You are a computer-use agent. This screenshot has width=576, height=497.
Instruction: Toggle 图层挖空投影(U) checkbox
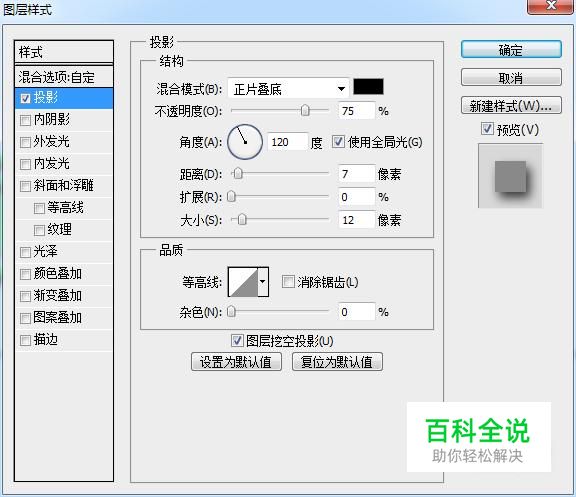tap(237, 341)
